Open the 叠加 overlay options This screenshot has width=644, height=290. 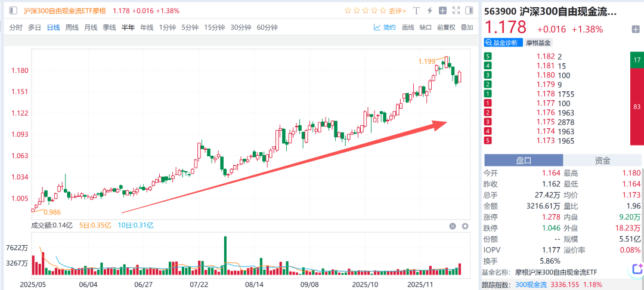(x=467, y=27)
